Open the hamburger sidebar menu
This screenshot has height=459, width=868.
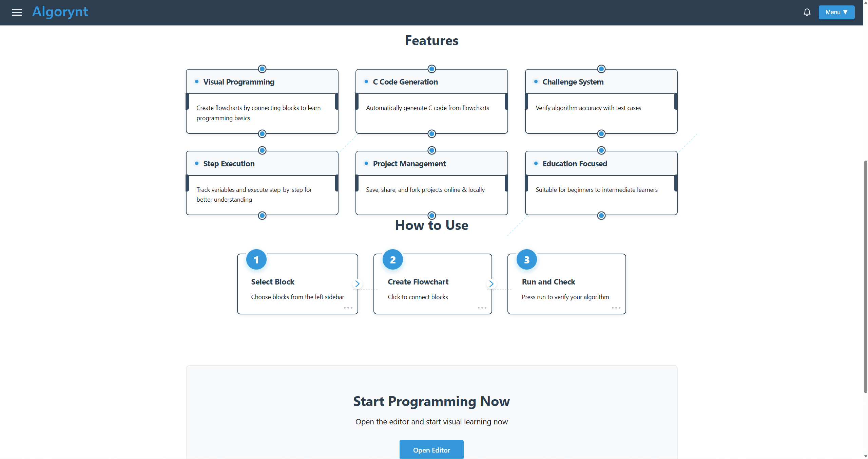pos(17,13)
